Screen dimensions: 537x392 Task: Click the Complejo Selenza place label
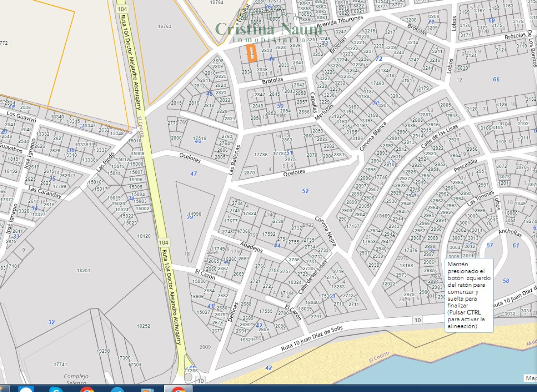(x=75, y=379)
